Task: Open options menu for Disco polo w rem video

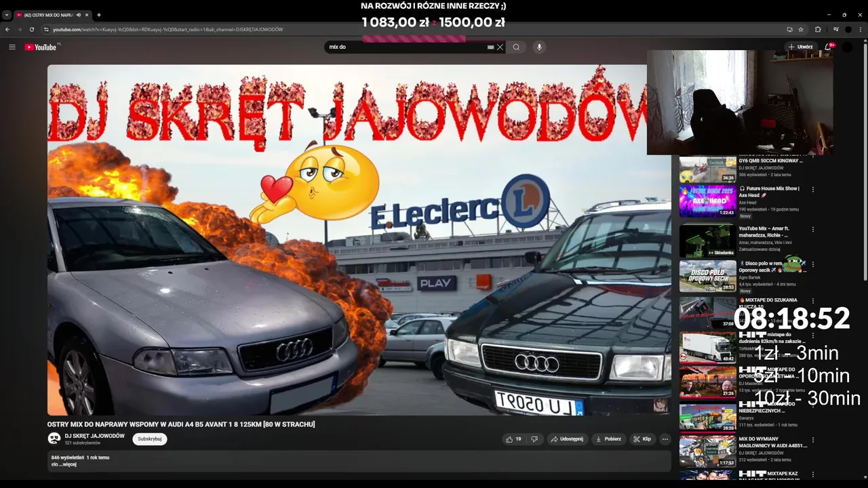Action: click(813, 264)
